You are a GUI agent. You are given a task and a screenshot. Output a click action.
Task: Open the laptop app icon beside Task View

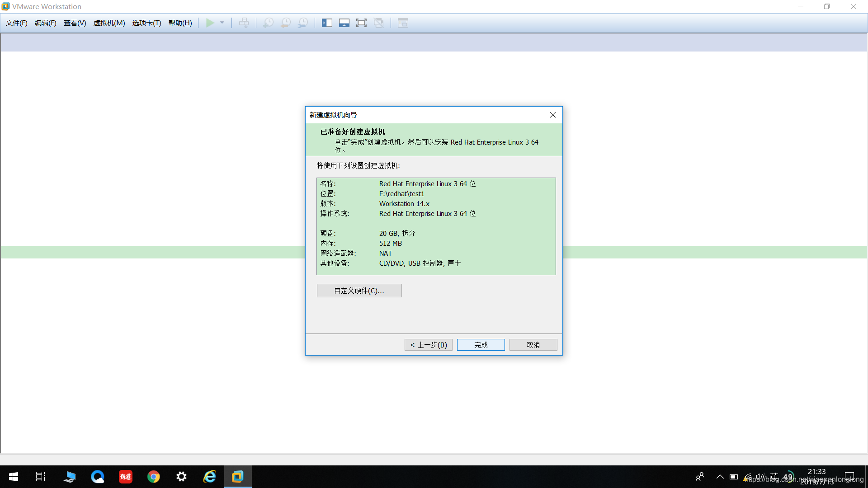[70, 477]
